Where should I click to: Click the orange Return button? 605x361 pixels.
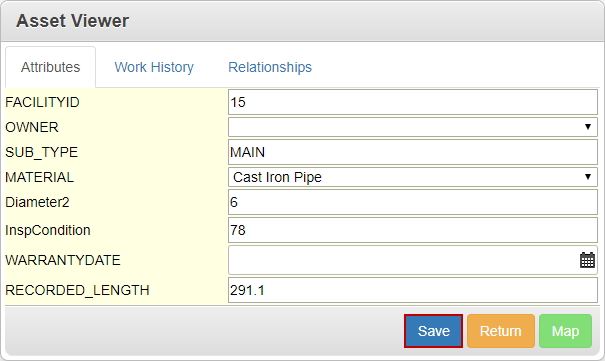[500, 331]
